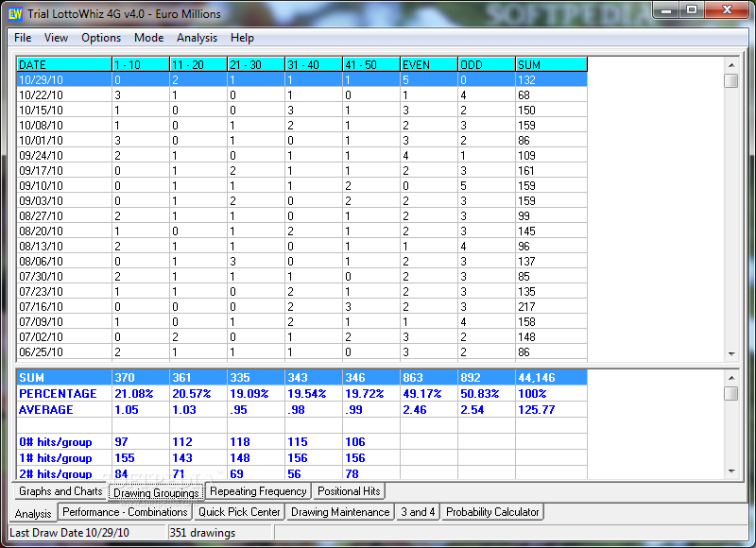The image size is (756, 548).
Task: Select the 07/30/10 drawing row
Action: 301,276
